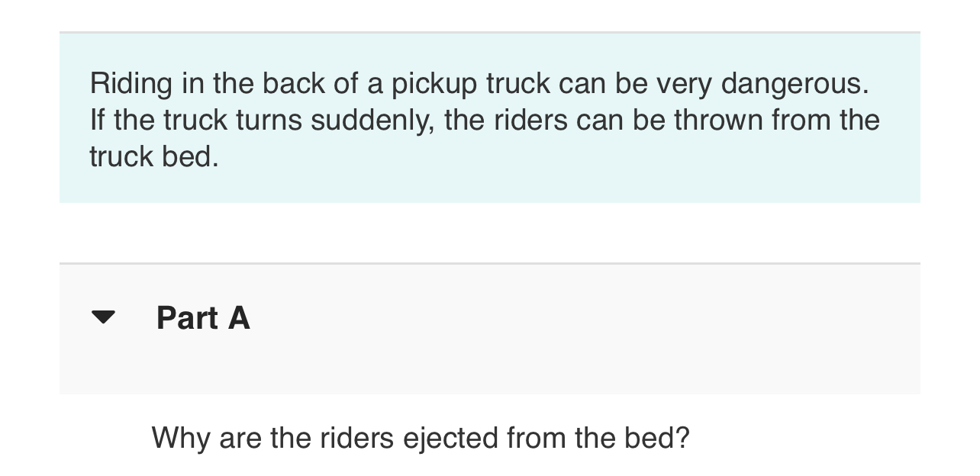Click the word "dangerous" in the passage
Screen dimensions: 980x476
tap(792, 83)
